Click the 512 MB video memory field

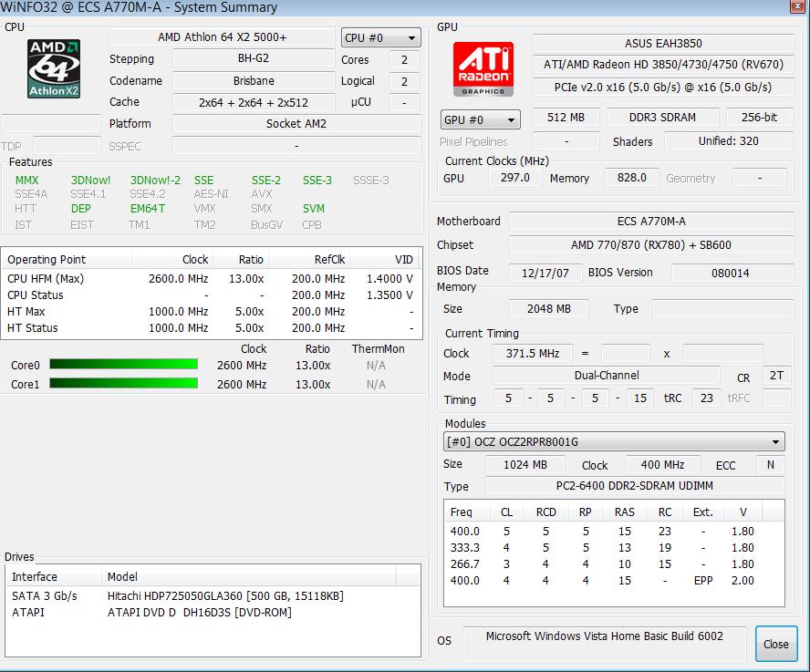pos(566,118)
